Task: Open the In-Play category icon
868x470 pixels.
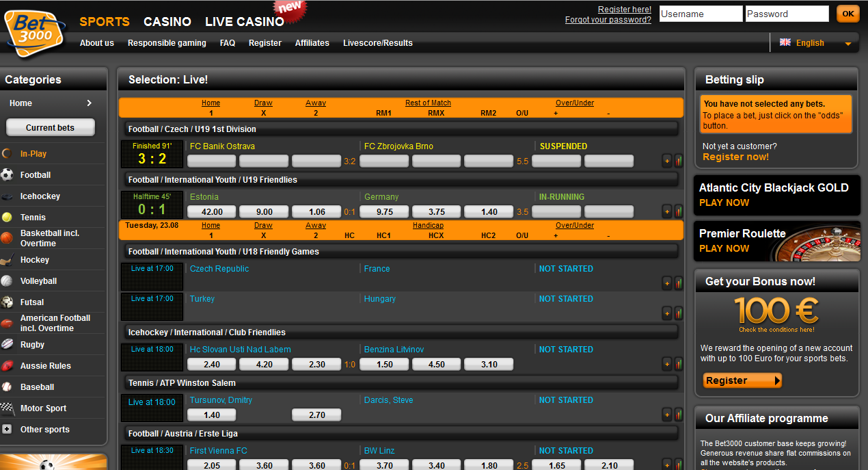Action: pyautogui.click(x=7, y=154)
